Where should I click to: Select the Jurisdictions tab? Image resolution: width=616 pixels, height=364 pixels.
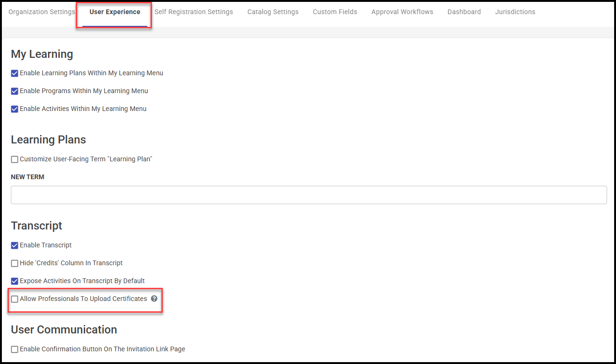[x=515, y=12]
